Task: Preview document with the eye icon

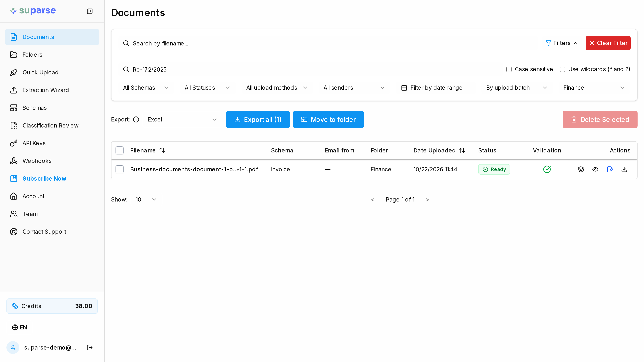Action: tap(595, 169)
